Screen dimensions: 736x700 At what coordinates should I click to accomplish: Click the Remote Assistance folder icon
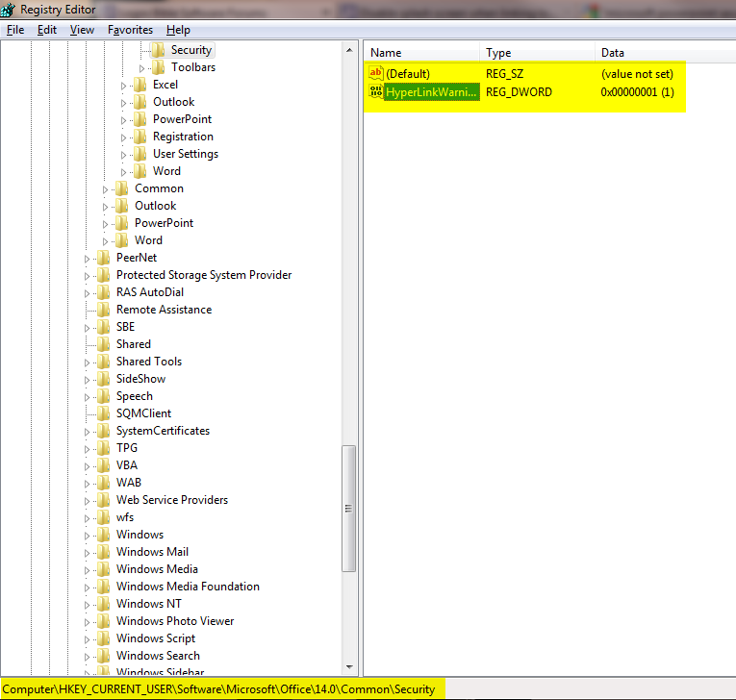point(103,310)
